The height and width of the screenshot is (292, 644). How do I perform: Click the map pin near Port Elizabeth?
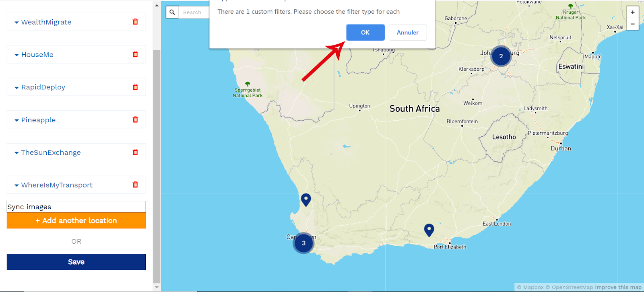429,230
